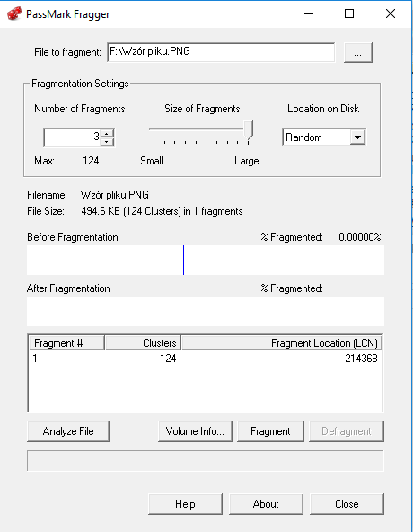Select fragment row 1 in the list

click(206, 359)
